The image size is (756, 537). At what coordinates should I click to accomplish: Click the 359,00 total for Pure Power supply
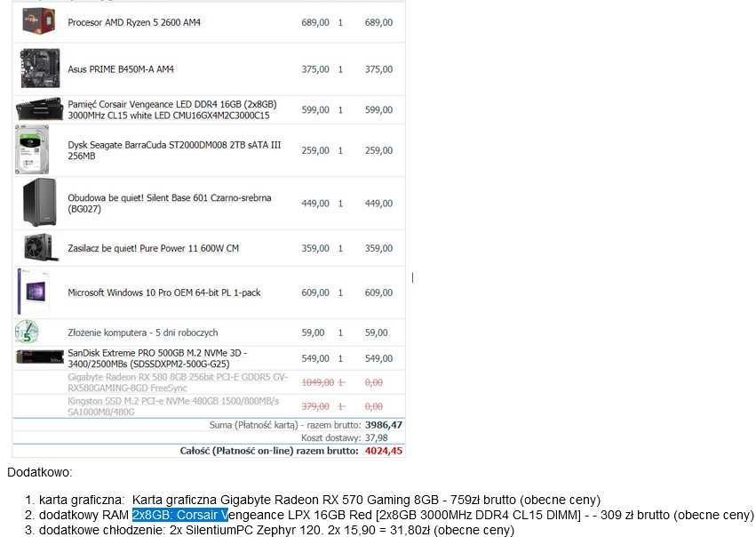point(378,248)
